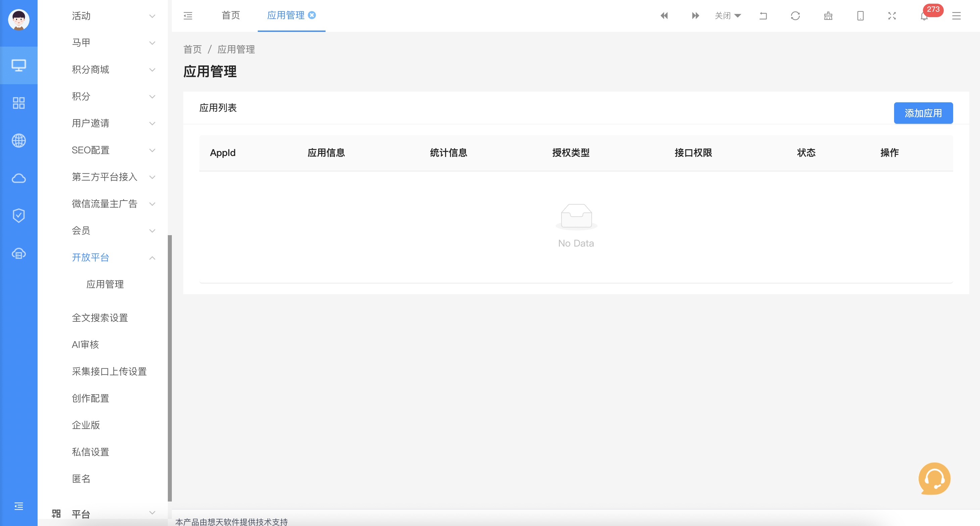Expand the 会员 menu
The width and height of the screenshot is (980, 526).
click(x=103, y=230)
